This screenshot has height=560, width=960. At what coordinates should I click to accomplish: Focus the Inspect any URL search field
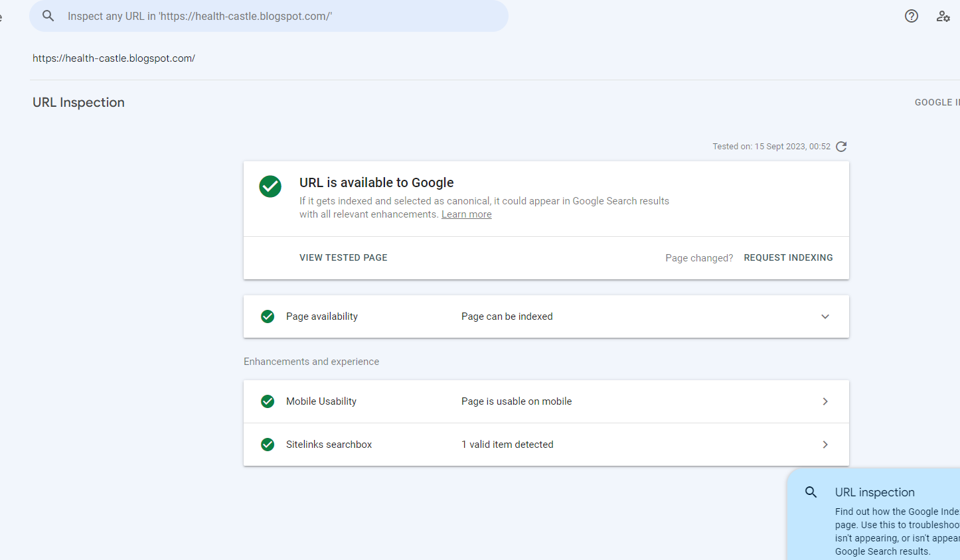pos(279,16)
